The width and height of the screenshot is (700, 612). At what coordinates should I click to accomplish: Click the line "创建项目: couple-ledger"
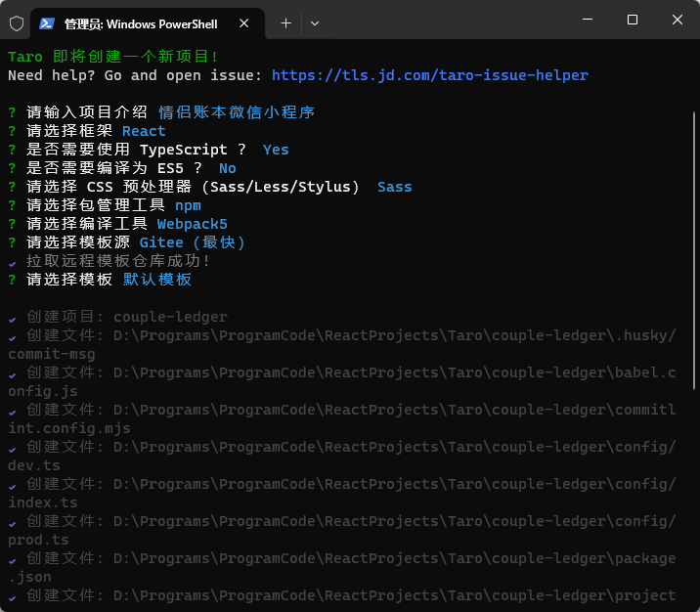point(127,317)
